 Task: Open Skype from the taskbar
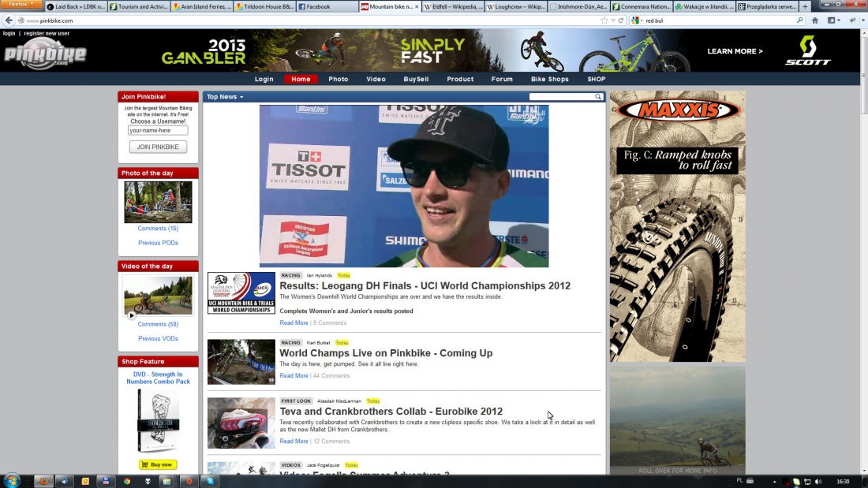click(x=211, y=482)
